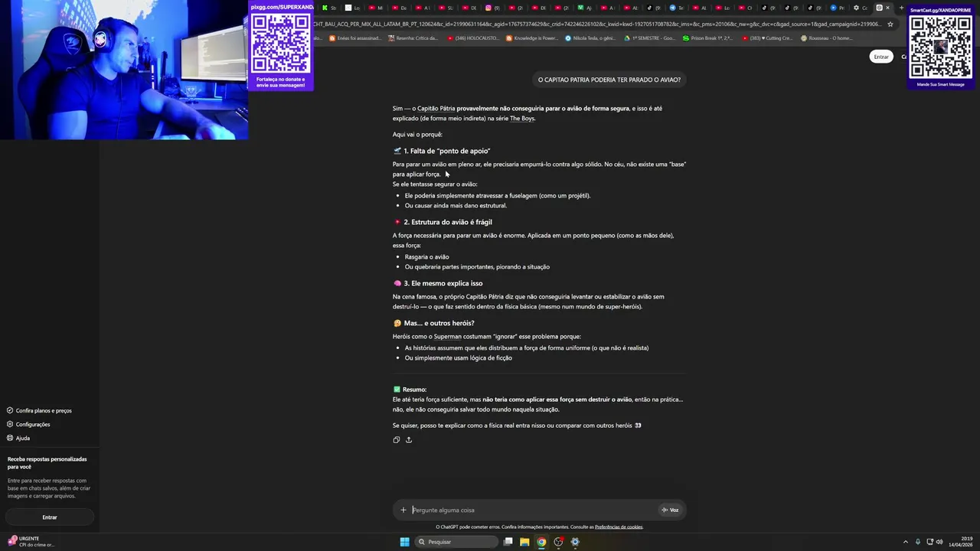Viewport: 980px width, 551px height.
Task: Show hidden system tray icons
Action: point(906,542)
